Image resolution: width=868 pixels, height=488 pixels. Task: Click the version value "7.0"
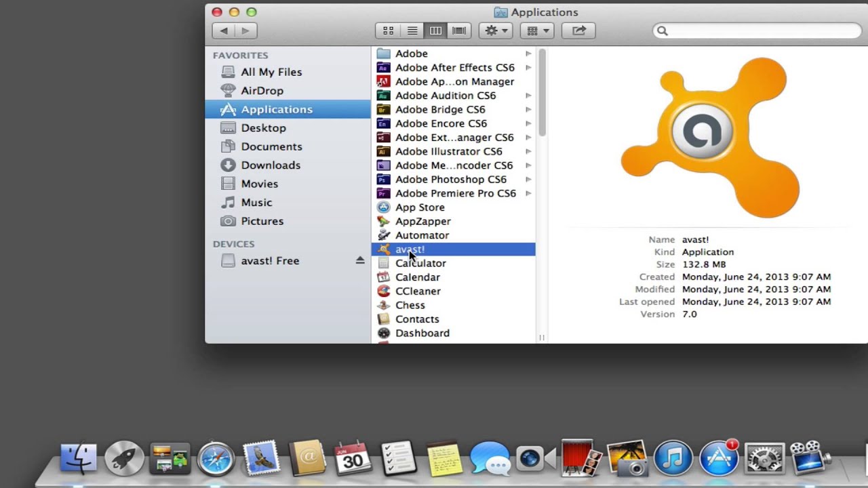pyautogui.click(x=690, y=314)
